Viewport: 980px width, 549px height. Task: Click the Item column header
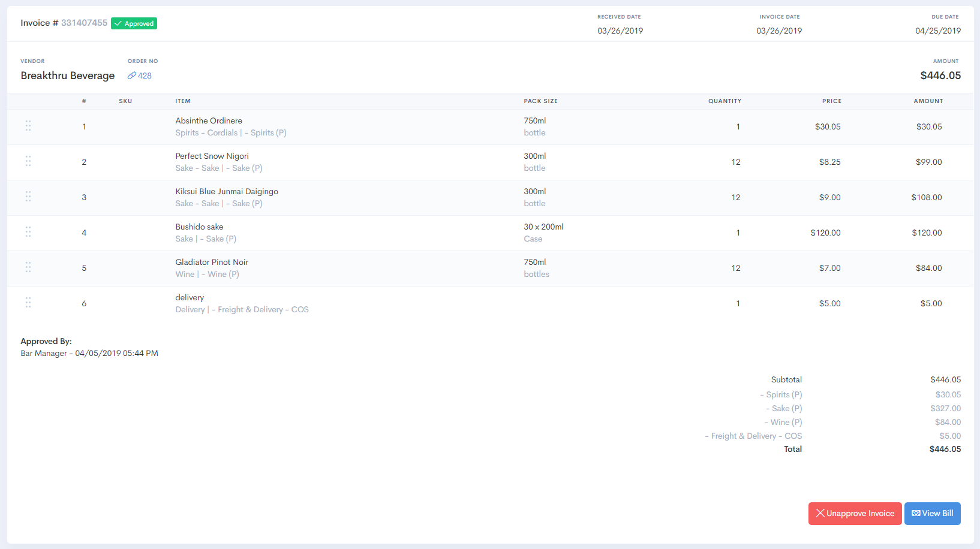(x=183, y=101)
